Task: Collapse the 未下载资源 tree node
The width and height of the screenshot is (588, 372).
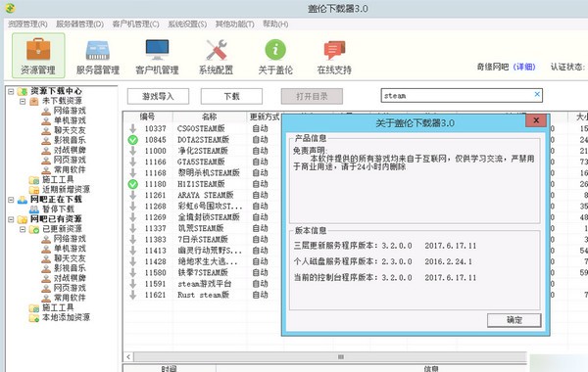Action: click(x=23, y=101)
